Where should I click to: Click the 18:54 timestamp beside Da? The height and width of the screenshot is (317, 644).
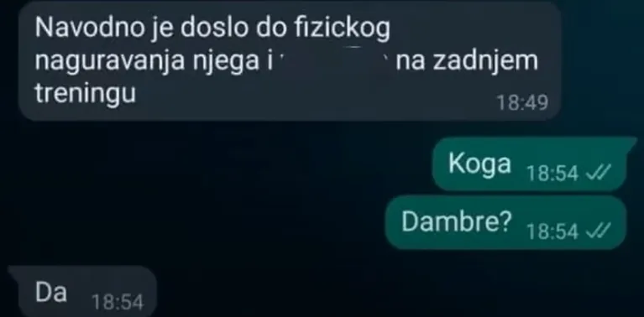(118, 302)
